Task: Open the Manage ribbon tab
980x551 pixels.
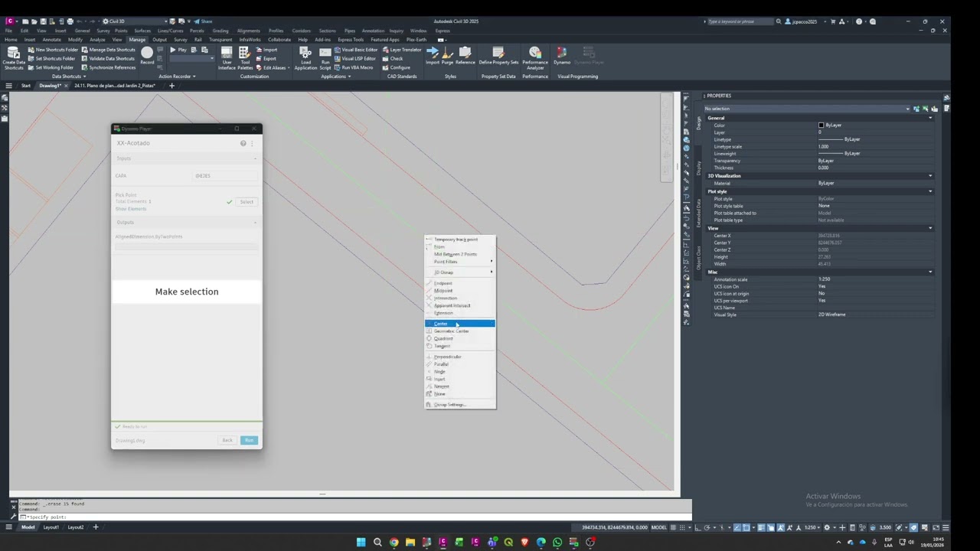Action: pyautogui.click(x=137, y=40)
